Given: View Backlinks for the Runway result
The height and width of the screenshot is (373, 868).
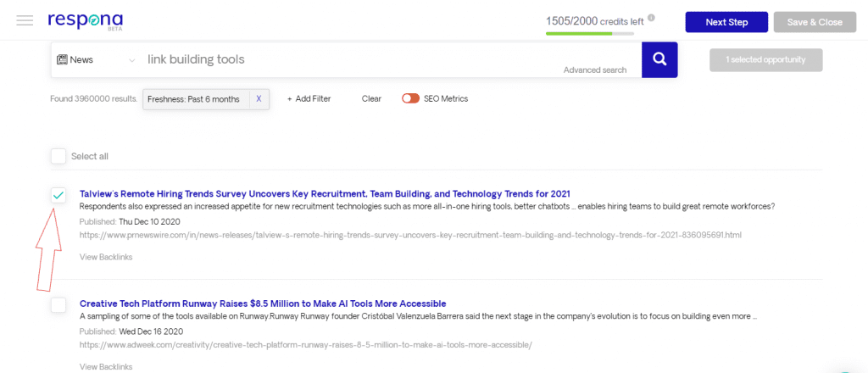Looking at the screenshot, I should (106, 366).
